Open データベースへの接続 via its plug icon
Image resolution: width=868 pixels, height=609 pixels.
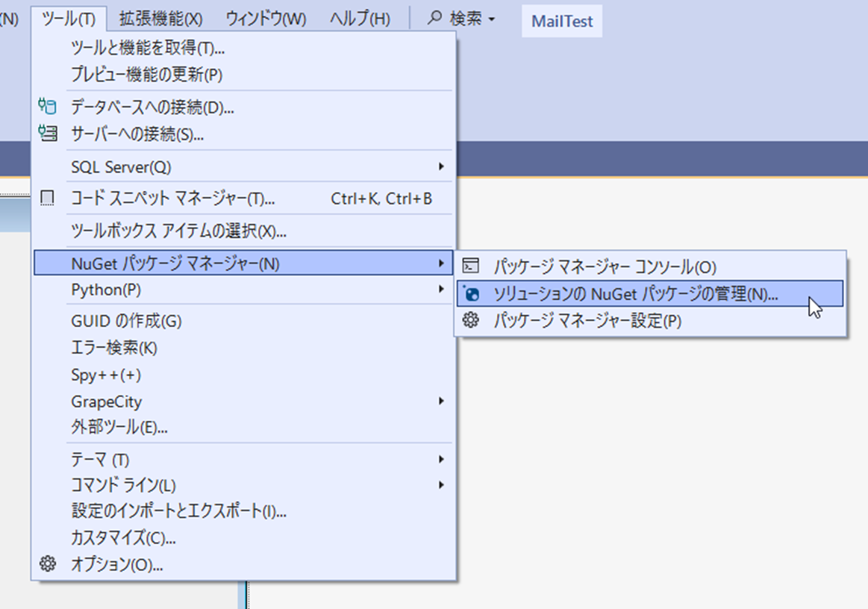click(x=47, y=107)
